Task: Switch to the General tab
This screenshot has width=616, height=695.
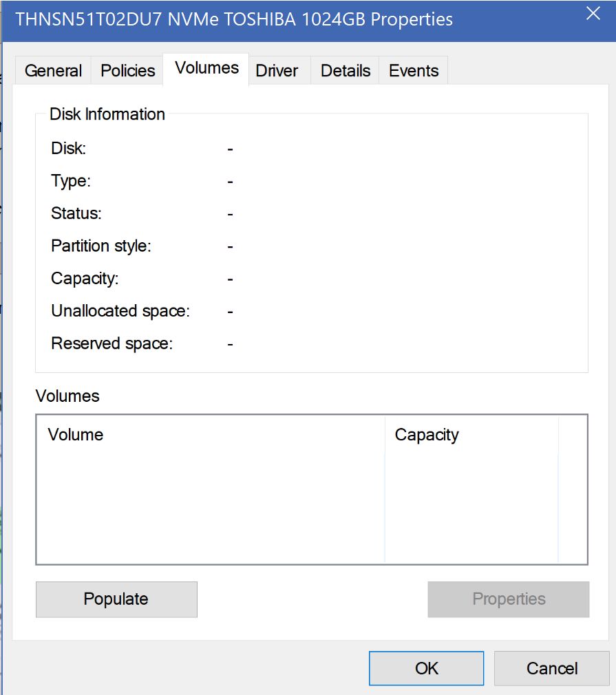Action: [53, 70]
